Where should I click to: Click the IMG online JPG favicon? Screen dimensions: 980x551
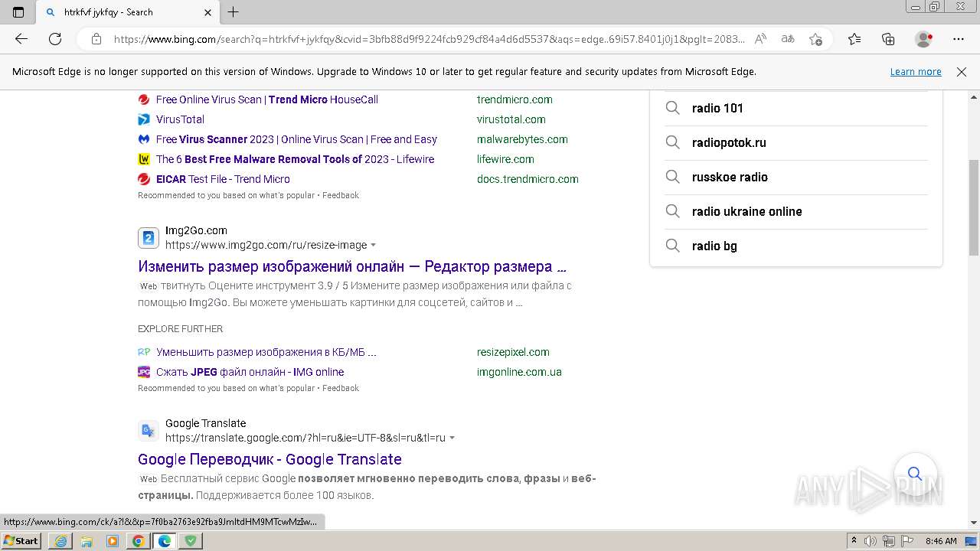click(x=144, y=372)
